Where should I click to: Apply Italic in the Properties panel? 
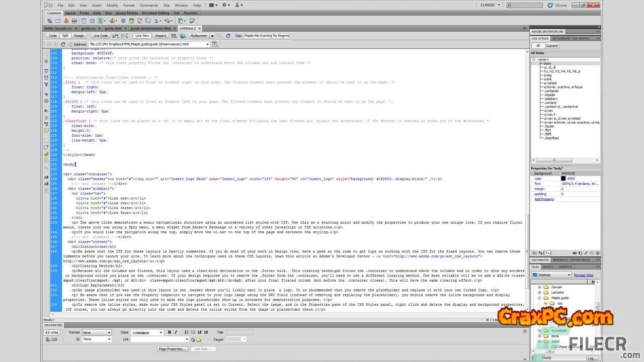(x=175, y=332)
